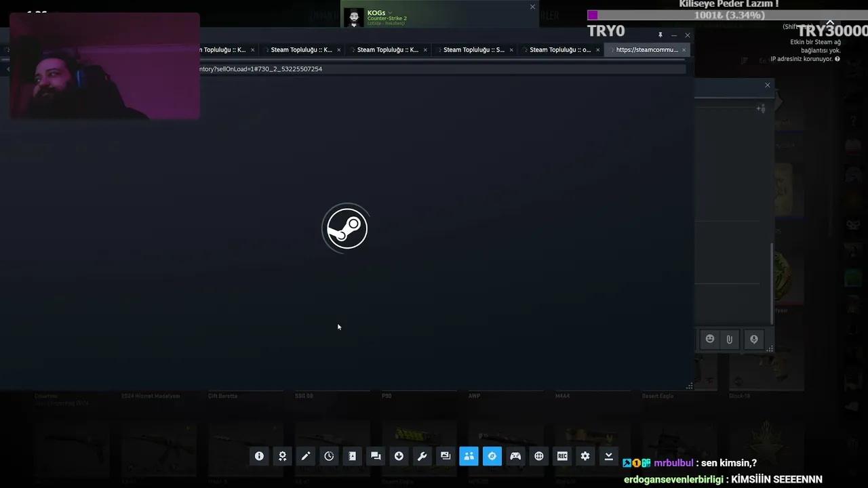Click the chat panel vertical scrollbar

[x=772, y=283]
